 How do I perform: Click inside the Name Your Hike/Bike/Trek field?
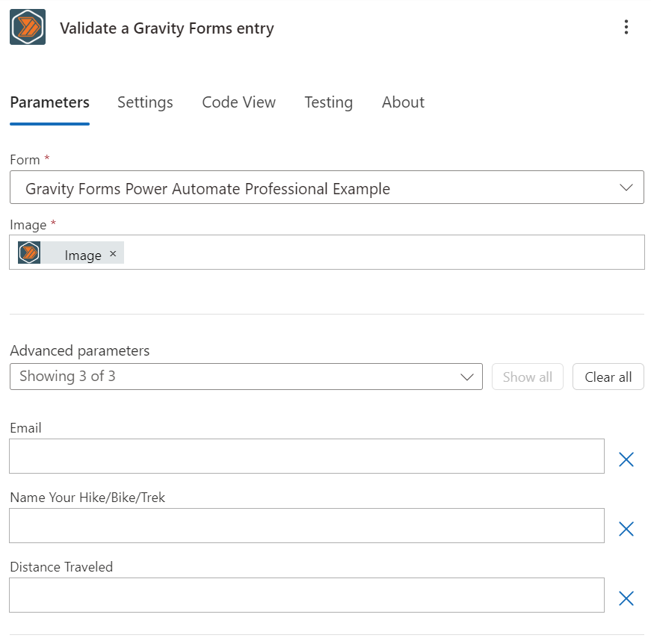click(x=307, y=525)
